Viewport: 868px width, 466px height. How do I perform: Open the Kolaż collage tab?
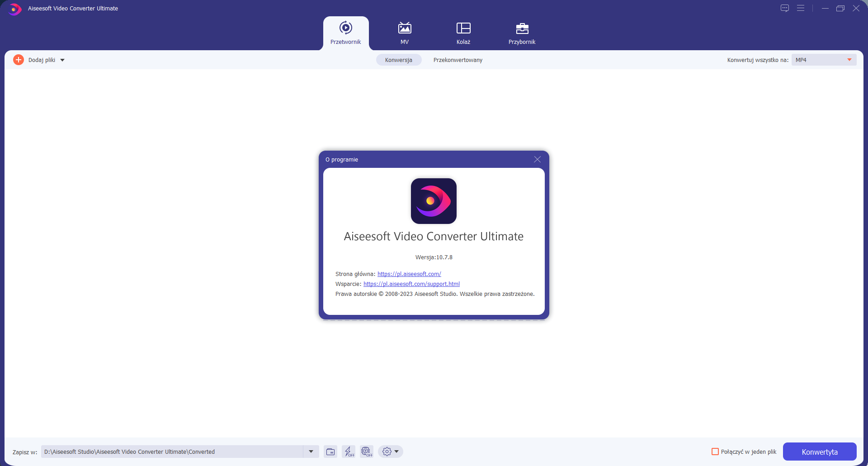(463, 33)
